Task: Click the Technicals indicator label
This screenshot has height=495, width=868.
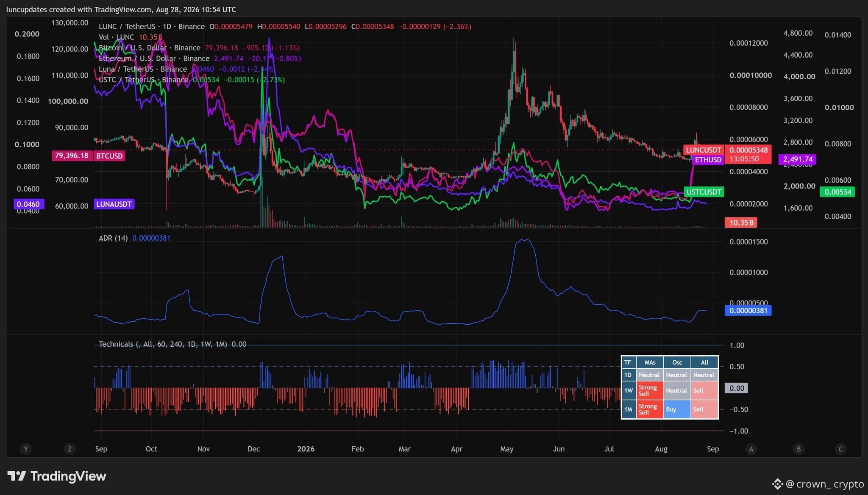Action: click(163, 344)
